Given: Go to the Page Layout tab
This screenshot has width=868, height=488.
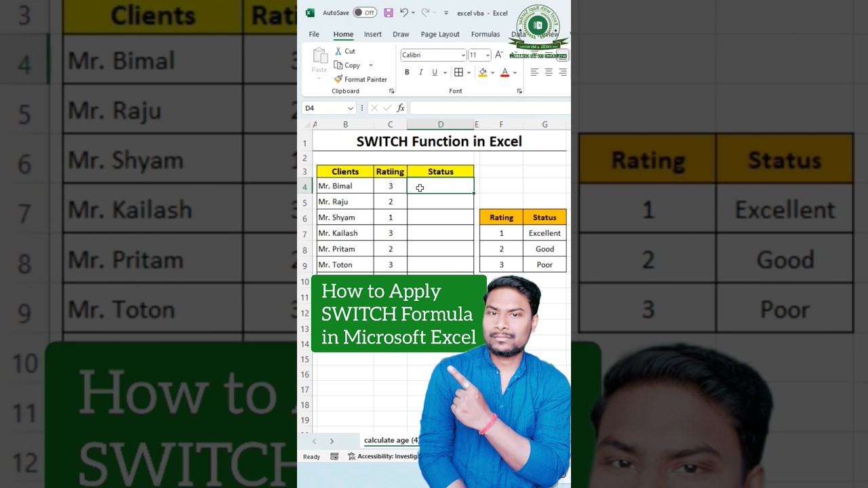Looking at the screenshot, I should [x=440, y=34].
